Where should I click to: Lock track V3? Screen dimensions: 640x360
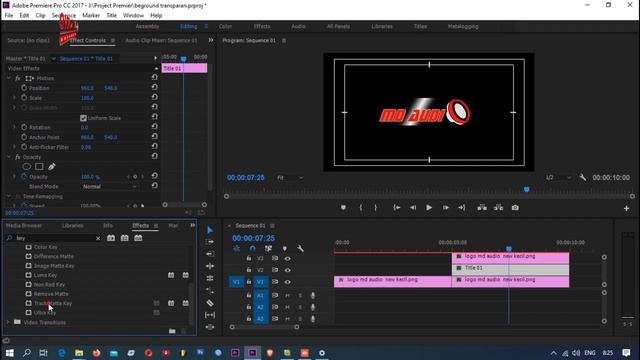[249, 258]
